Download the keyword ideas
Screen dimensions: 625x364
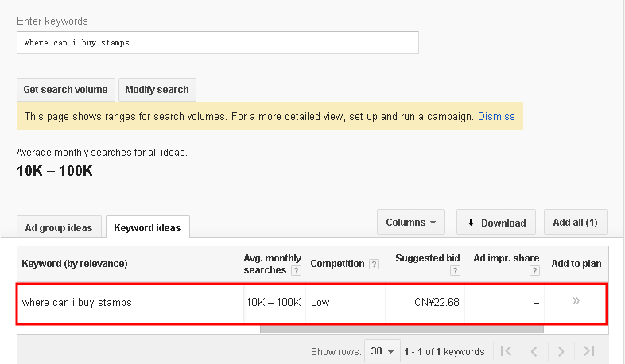(496, 223)
